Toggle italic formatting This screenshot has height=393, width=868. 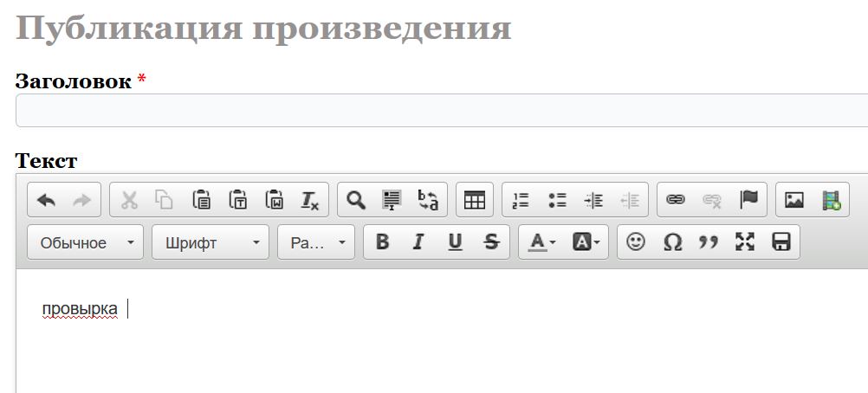pos(418,242)
